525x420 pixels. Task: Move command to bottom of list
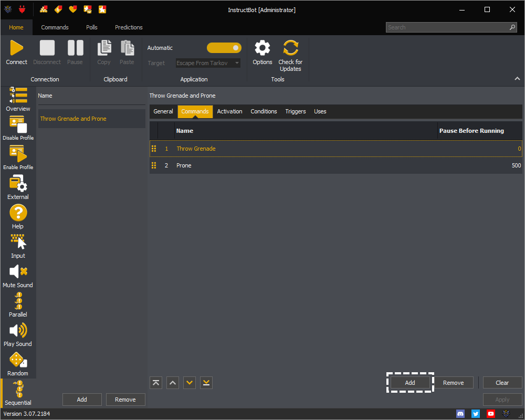pyautogui.click(x=206, y=383)
